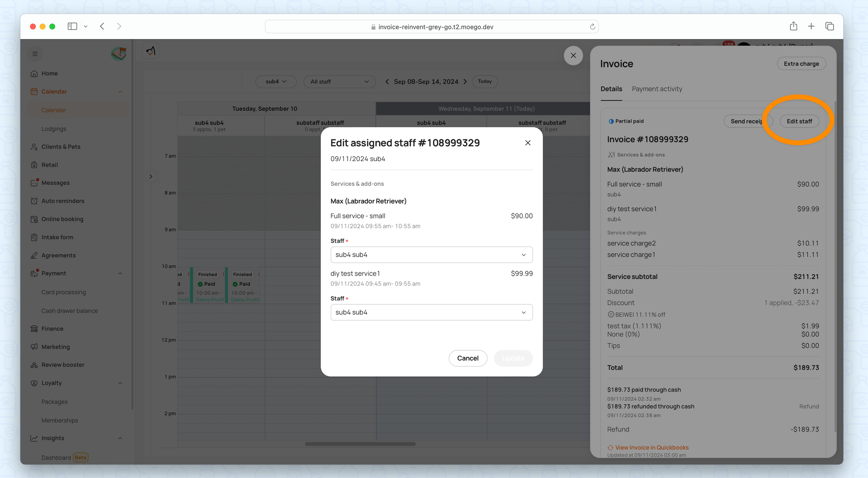868x478 pixels.
Task: Open Staff dropdown for diy test service1
Action: (x=431, y=313)
